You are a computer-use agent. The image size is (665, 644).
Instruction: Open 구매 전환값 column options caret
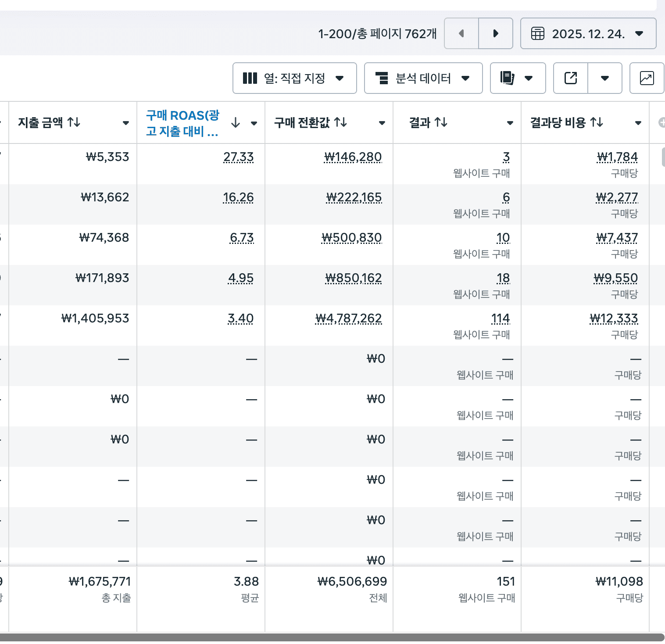click(382, 123)
